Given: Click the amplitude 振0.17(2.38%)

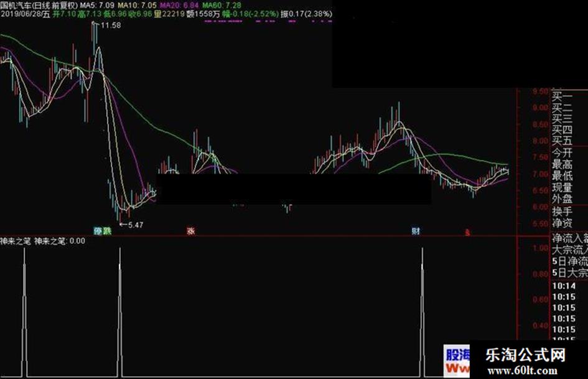Looking at the screenshot, I should 306,14.
